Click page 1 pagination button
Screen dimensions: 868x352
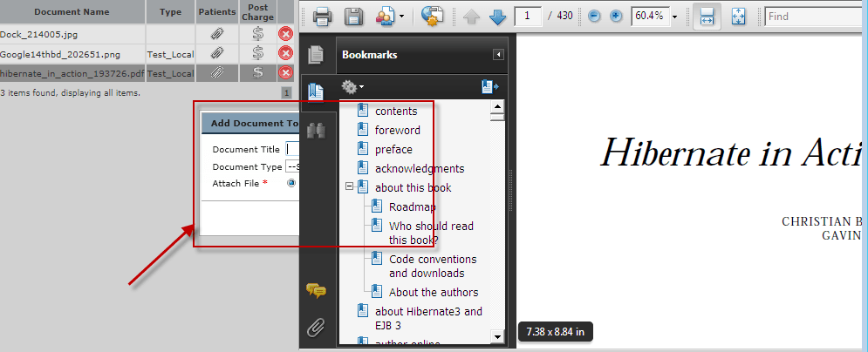click(287, 93)
